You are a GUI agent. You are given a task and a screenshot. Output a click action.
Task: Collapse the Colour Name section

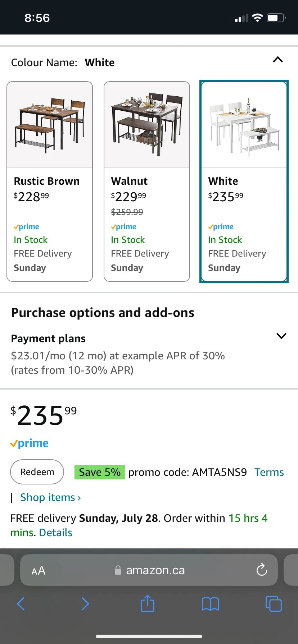point(278,60)
